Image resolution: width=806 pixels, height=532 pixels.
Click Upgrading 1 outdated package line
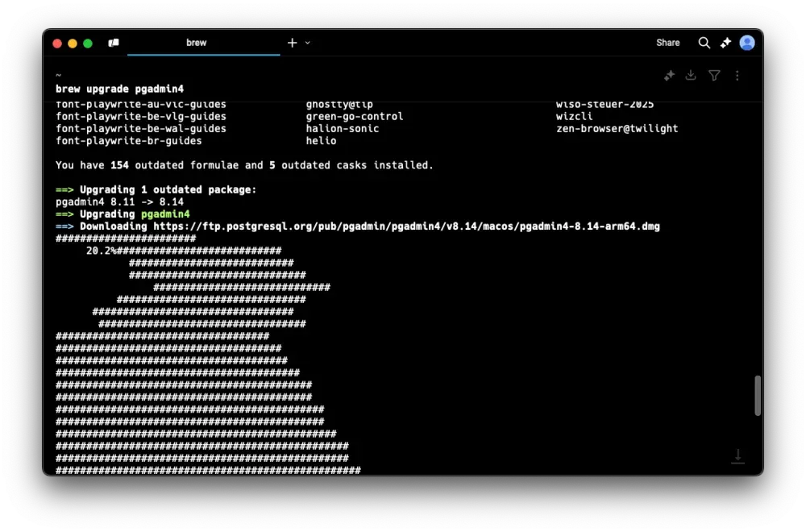[156, 189]
